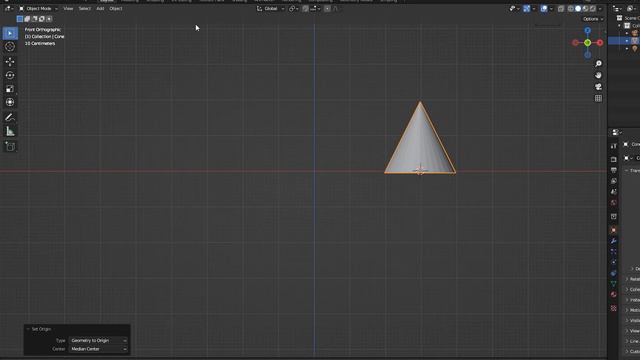
Task: Open the Object Constraints properties tab
Action: tap(613, 273)
